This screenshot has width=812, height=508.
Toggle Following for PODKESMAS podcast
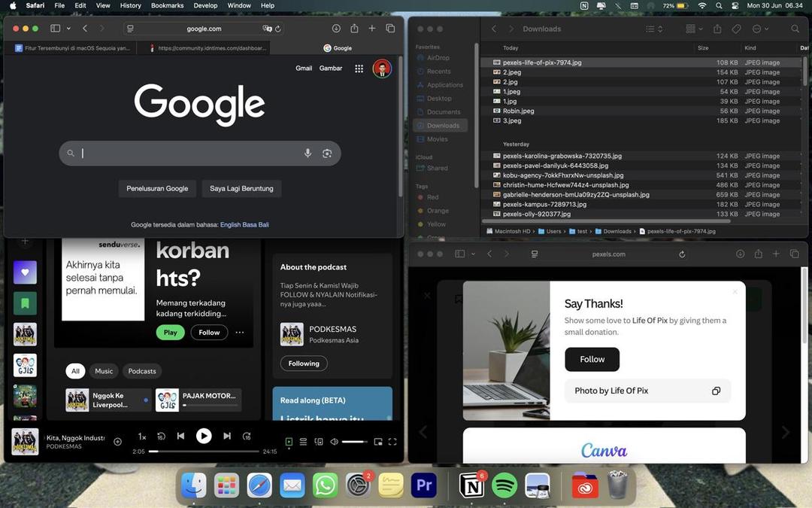click(x=304, y=364)
